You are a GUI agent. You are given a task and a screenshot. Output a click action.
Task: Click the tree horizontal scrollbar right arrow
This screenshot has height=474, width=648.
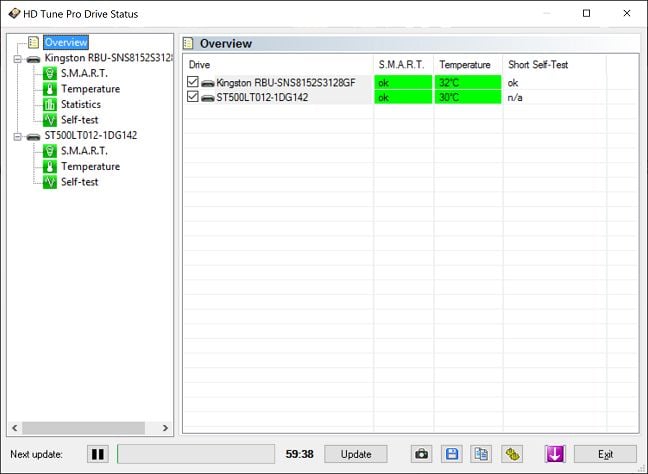tap(165, 428)
